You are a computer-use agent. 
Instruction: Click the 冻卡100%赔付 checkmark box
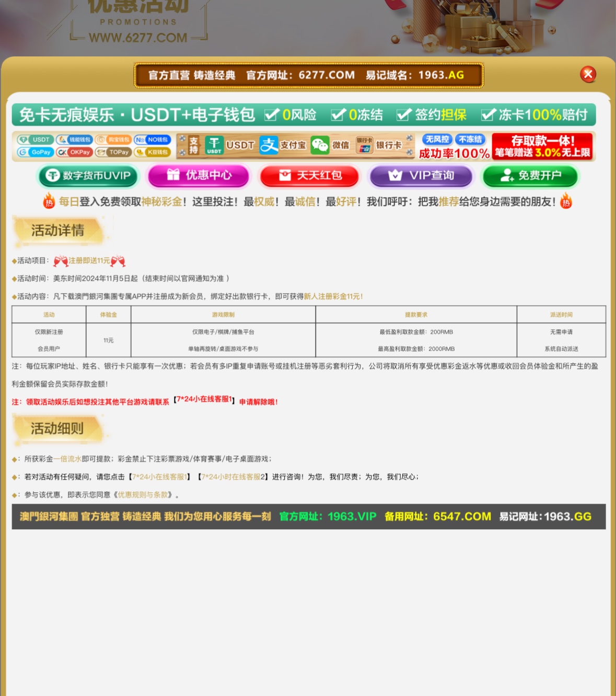(x=488, y=114)
